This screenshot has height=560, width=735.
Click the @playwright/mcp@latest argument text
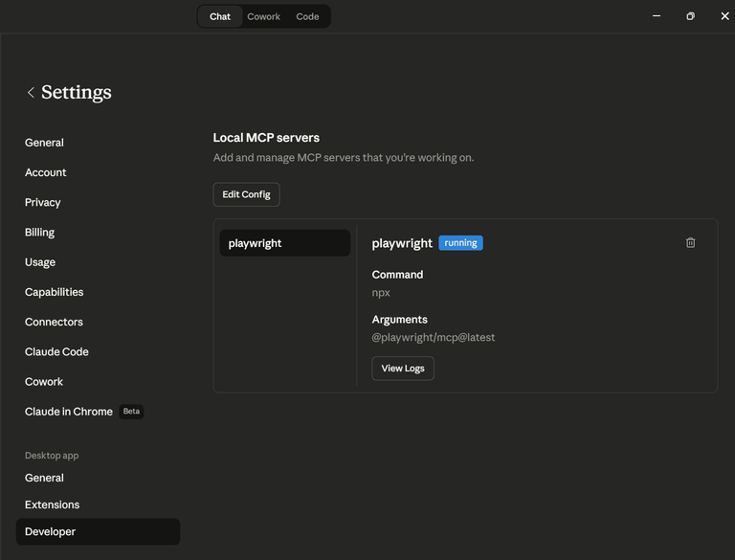point(434,338)
